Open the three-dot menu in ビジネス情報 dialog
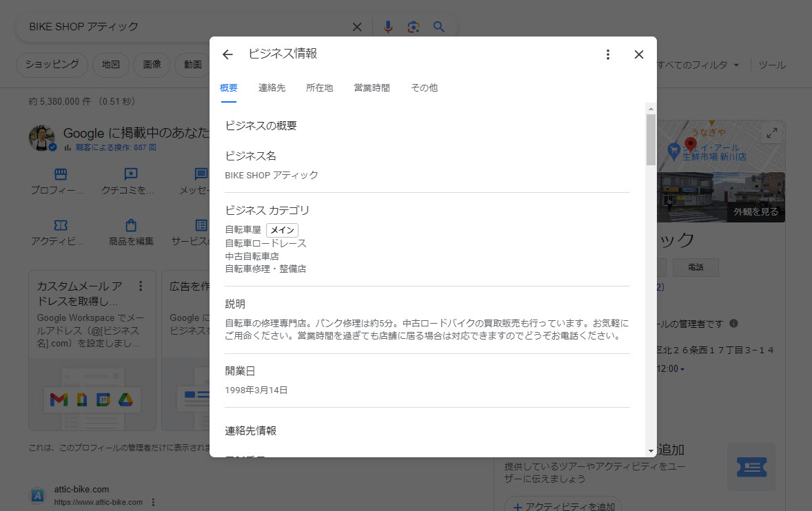The image size is (812, 511). [x=607, y=54]
